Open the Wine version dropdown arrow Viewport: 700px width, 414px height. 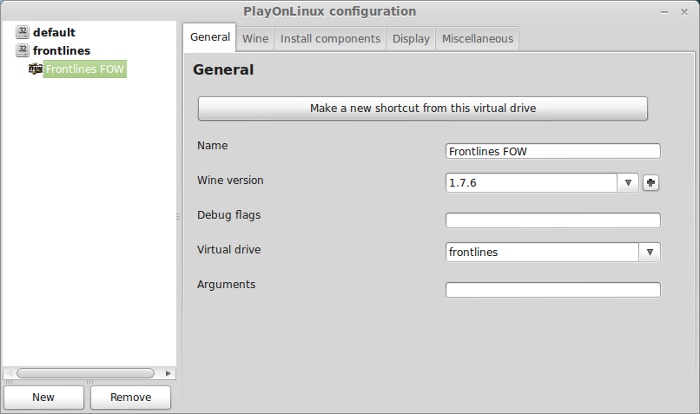pos(628,183)
